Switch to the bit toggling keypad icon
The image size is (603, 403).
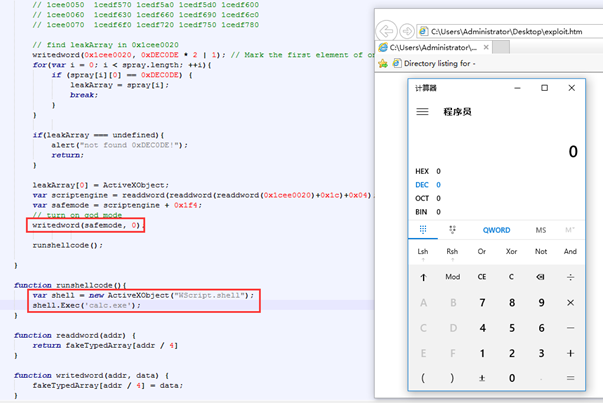coord(452,230)
